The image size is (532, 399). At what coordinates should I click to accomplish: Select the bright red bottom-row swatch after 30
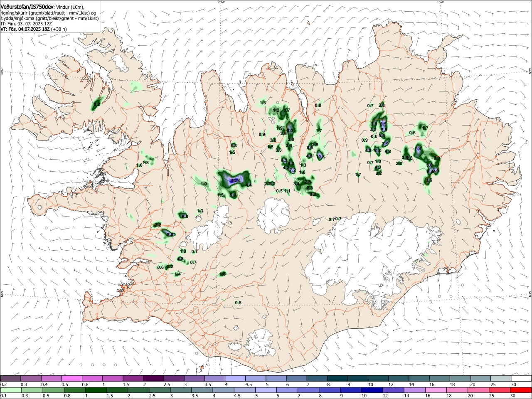point(521,390)
